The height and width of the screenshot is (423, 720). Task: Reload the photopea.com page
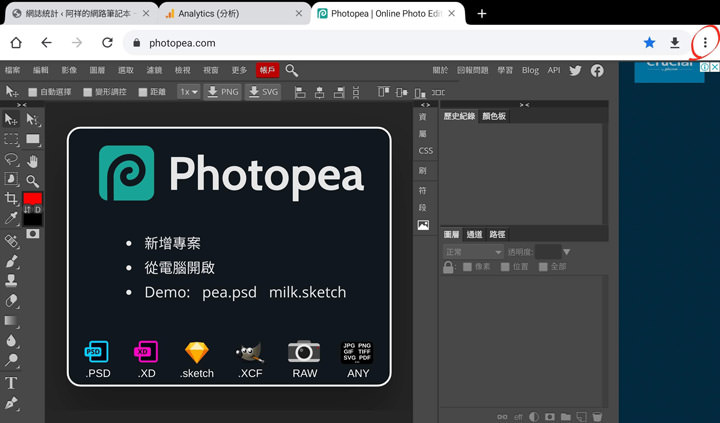(x=107, y=43)
